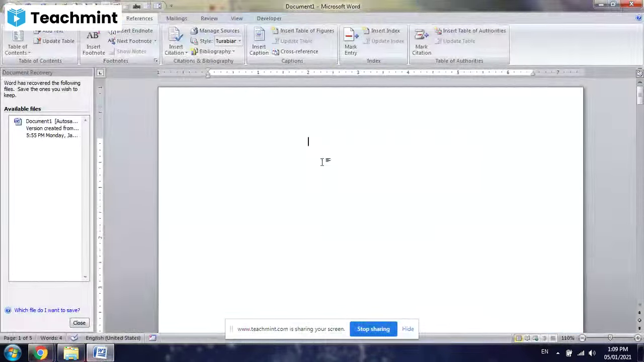Click Insert Table of Authorities
The image size is (644, 362).
tap(474, 31)
